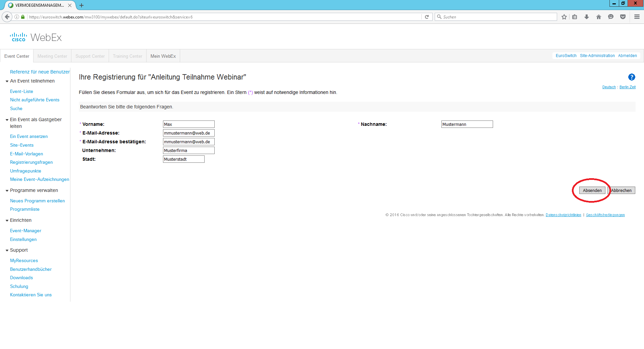Collapse the Programme verwalten section
Viewport: 644px width, 349px height.
coord(7,191)
